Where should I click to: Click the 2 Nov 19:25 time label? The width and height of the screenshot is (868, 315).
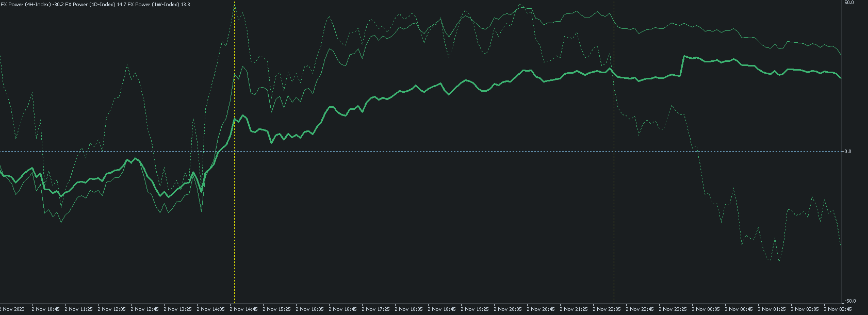pyautogui.click(x=474, y=309)
